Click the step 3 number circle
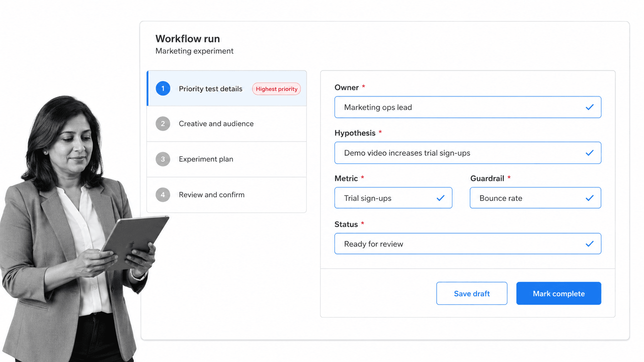Screen dimensions: 644x362 pos(163,159)
